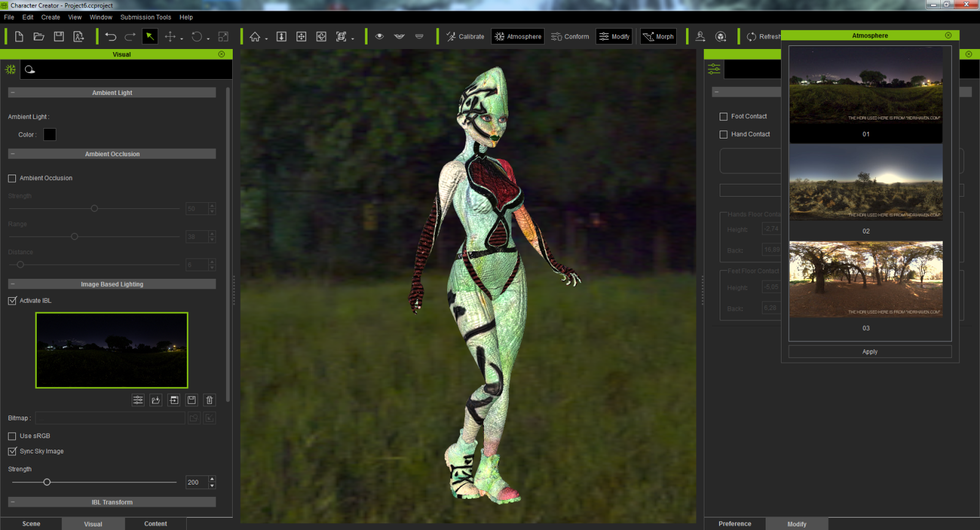980x530 pixels.
Task: Open the Rotate tool dropdown arrow
Action: (x=208, y=39)
